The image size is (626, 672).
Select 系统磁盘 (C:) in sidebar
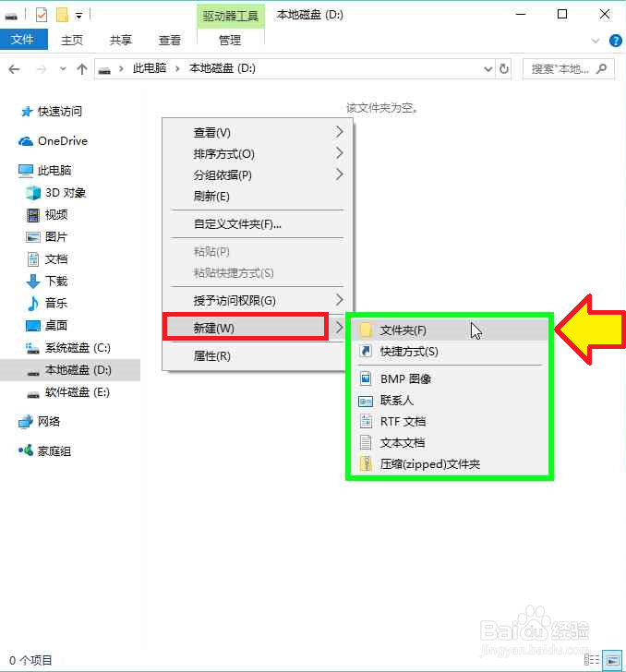point(78,348)
